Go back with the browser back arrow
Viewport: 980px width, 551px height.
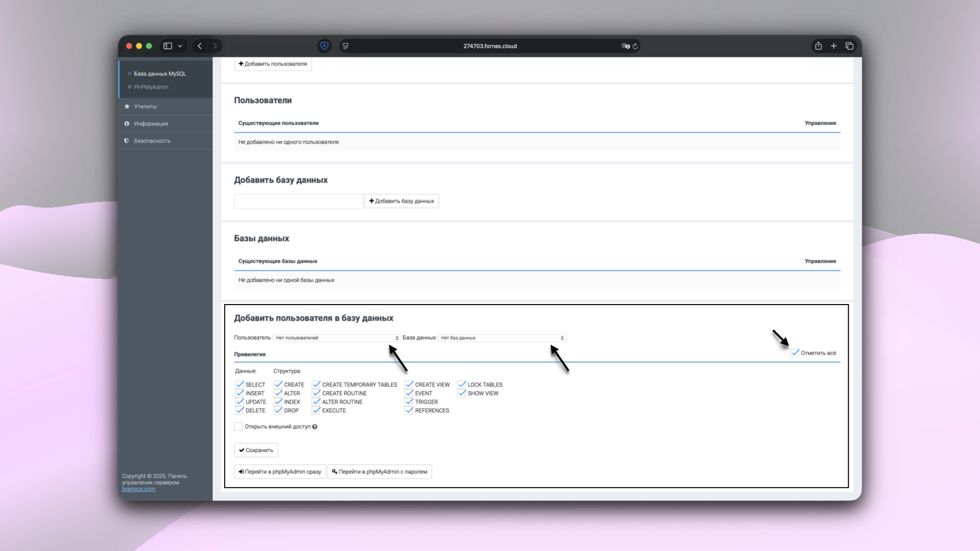click(200, 46)
